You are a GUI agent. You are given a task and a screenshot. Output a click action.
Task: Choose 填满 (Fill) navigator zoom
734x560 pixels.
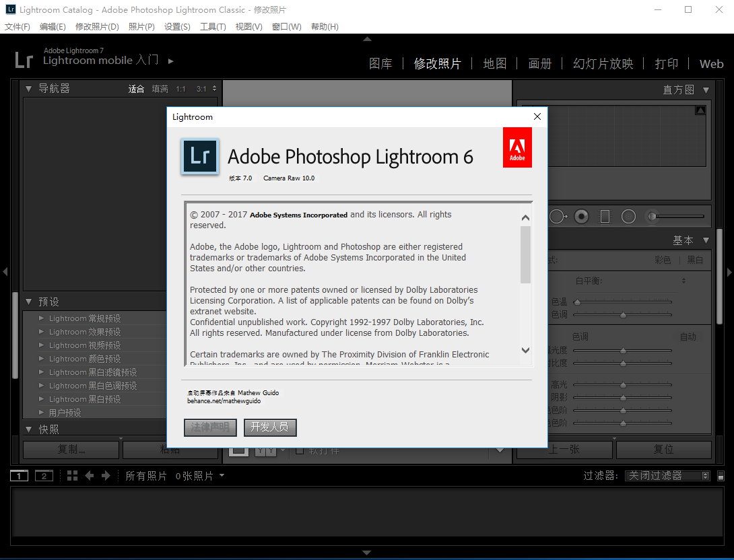(x=160, y=89)
